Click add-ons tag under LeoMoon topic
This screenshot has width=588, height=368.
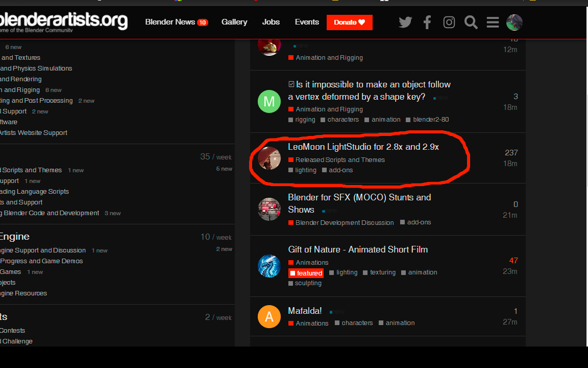click(x=337, y=170)
